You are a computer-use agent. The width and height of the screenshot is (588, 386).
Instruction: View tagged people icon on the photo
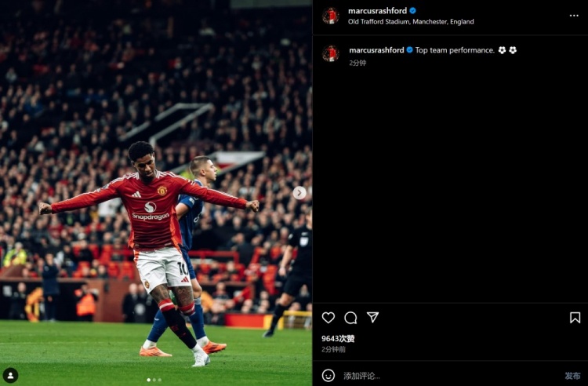pos(10,375)
